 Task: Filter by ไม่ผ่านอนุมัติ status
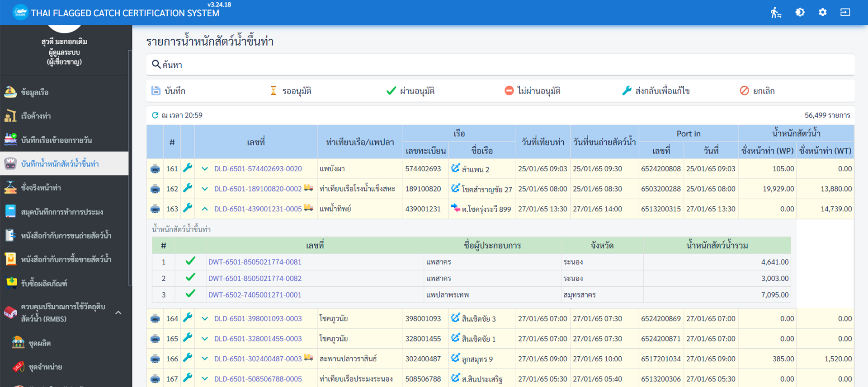coord(533,91)
